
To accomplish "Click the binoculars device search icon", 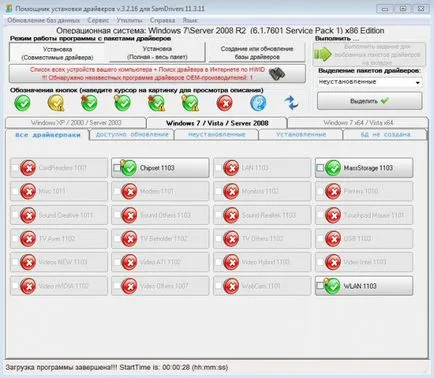I will tap(277, 74).
